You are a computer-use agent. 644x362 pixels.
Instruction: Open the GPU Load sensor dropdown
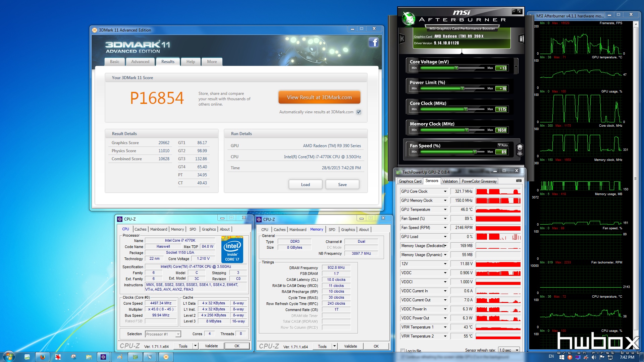click(x=445, y=237)
